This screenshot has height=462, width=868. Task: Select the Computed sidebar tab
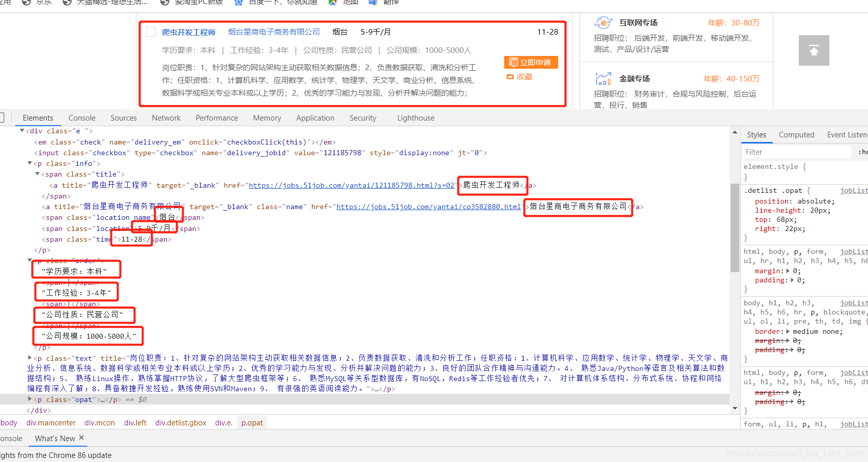pyautogui.click(x=796, y=135)
